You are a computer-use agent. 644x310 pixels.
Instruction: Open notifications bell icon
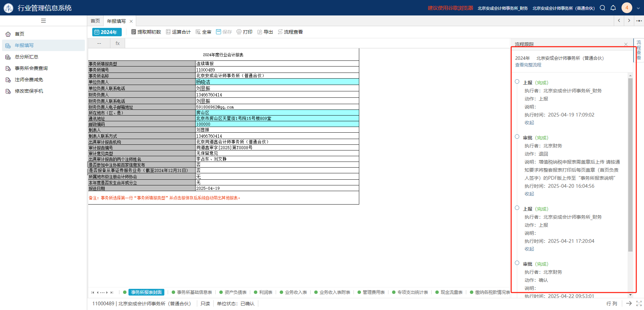(x=613, y=8)
